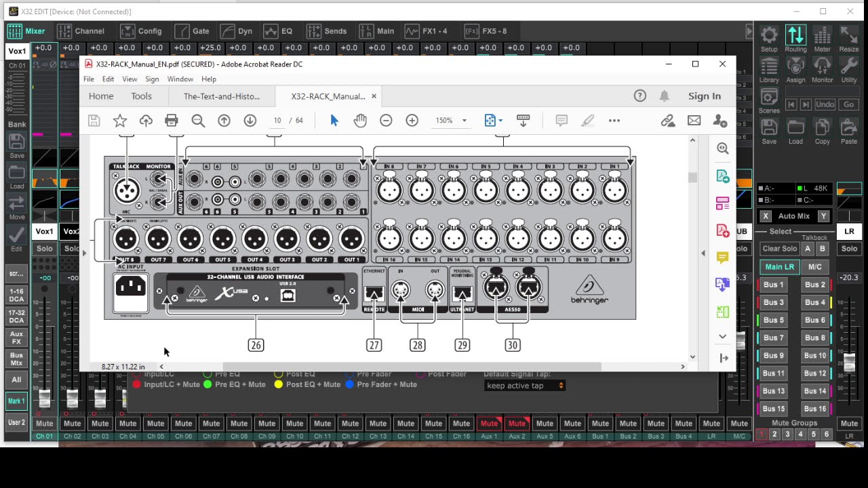Unmute the Aux 1 channel

coord(489,423)
